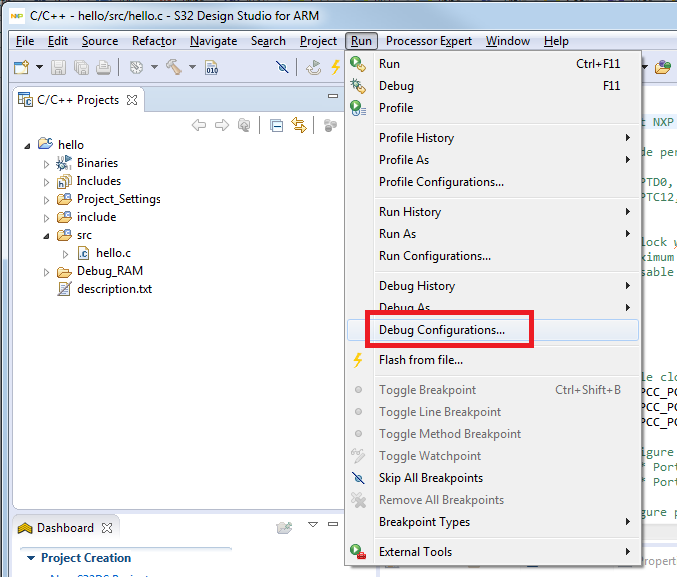This screenshot has height=577, width=677.
Task: Click the Forward navigation arrow in Projects view
Action: coord(222,125)
